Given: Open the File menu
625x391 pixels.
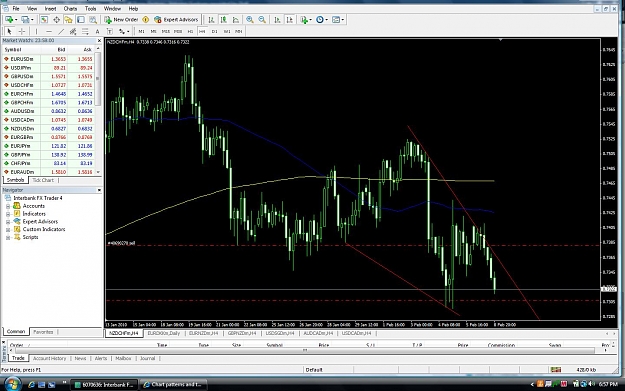Looking at the screenshot, I should [16, 8].
